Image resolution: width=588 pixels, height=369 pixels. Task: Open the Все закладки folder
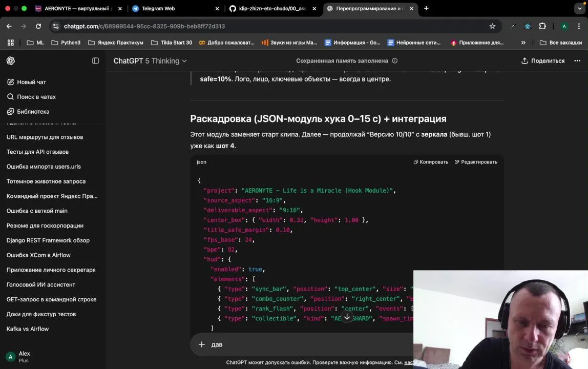pos(561,43)
